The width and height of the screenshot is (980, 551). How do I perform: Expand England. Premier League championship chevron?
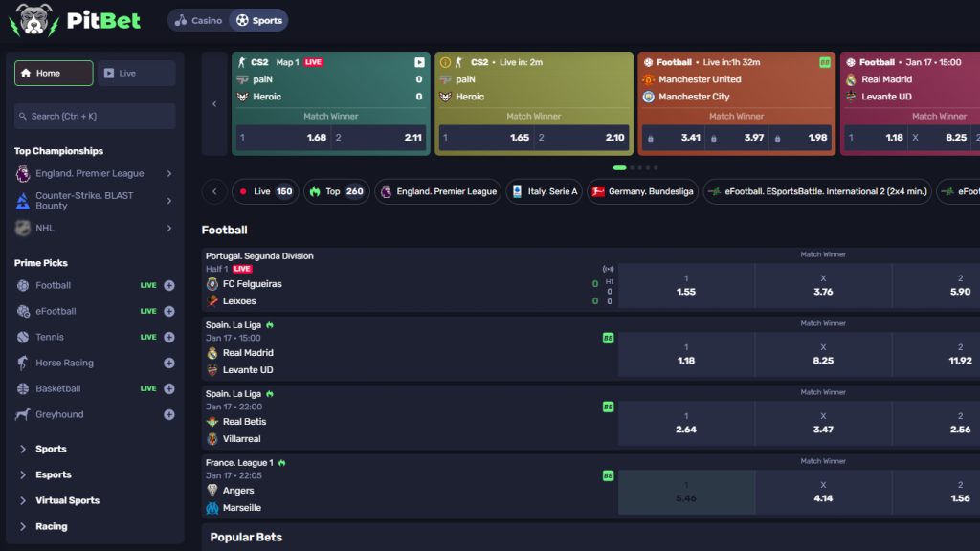(169, 174)
